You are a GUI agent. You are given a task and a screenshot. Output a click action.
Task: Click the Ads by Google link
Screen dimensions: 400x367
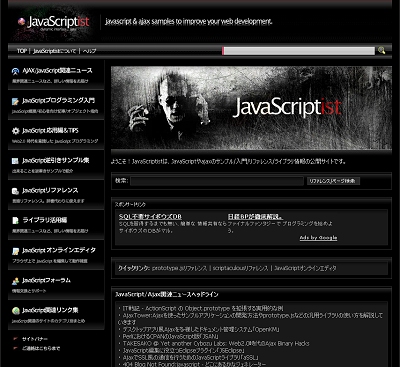pos(318,238)
